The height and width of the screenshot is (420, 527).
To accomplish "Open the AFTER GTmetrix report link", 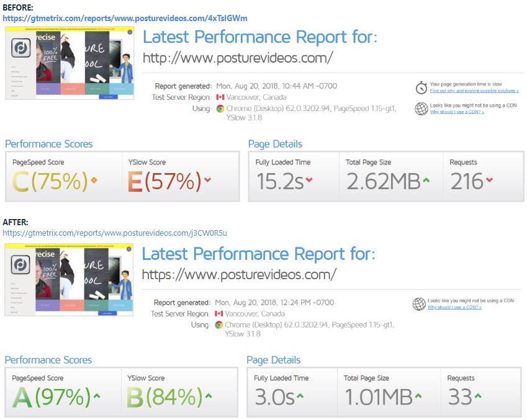I will (115, 233).
